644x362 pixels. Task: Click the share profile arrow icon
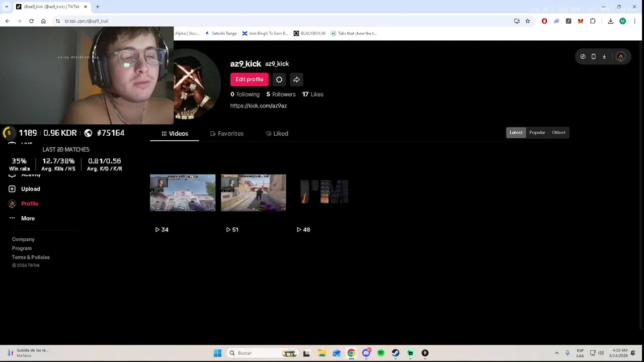[296, 79]
